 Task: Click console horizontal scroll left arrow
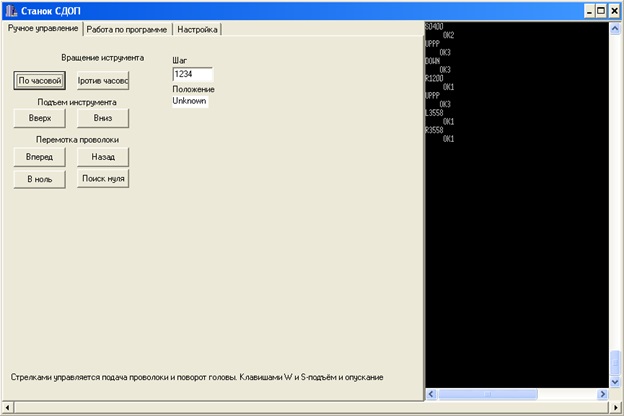(431, 394)
